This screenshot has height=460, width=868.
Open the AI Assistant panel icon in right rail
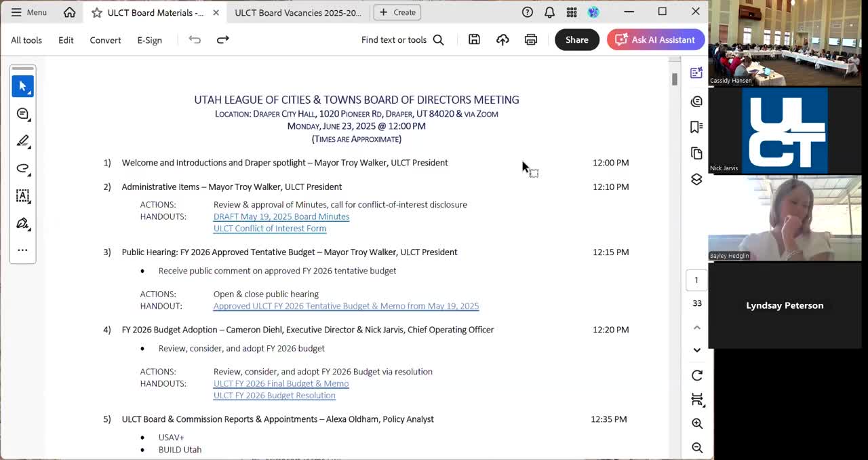(696, 73)
